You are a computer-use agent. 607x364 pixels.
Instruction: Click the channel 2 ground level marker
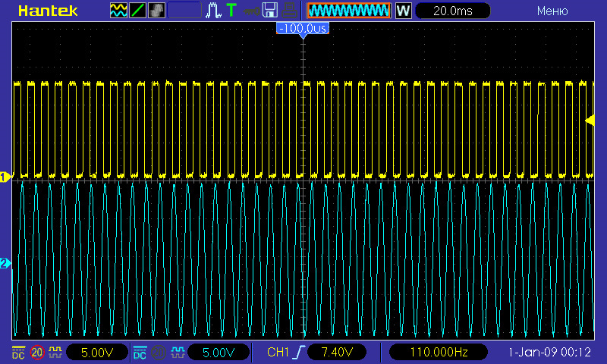(5, 264)
